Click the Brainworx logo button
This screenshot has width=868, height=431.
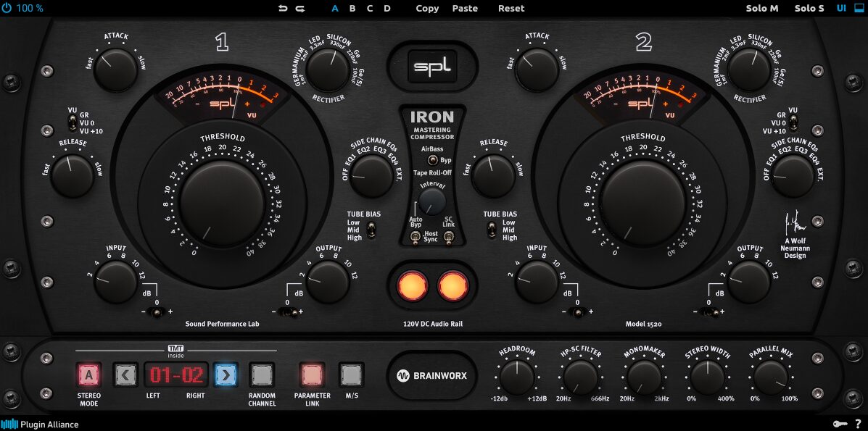431,376
